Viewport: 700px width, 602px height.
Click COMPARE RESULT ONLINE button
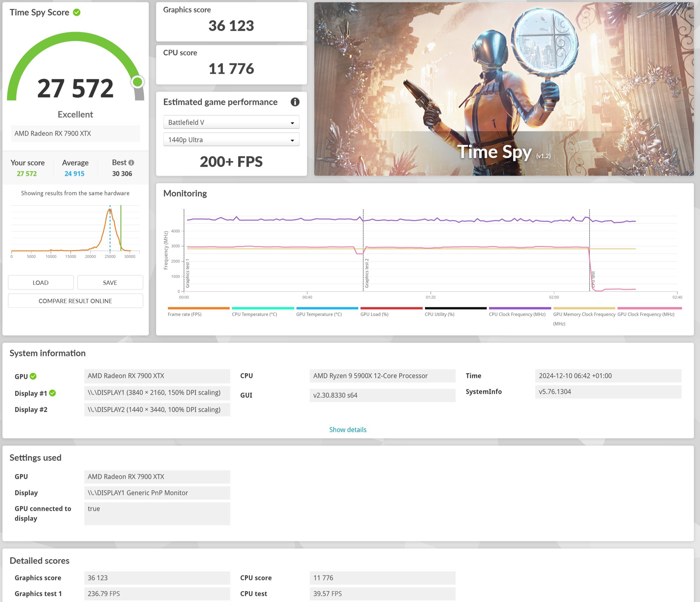[75, 301]
